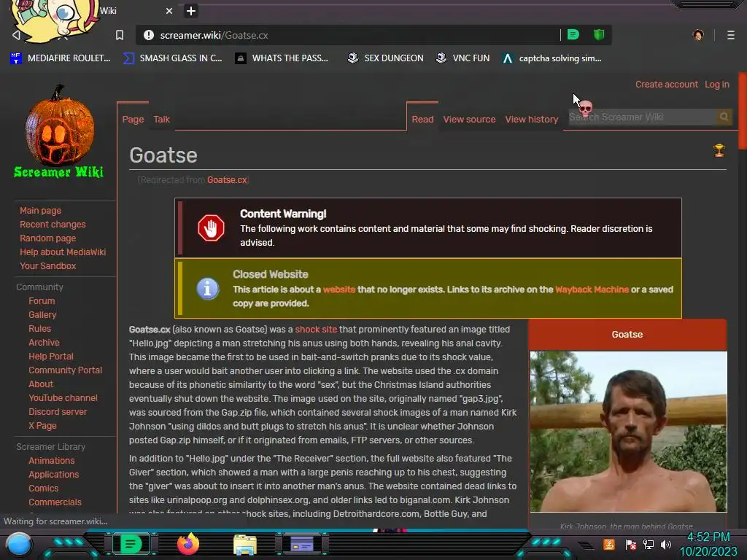Open the X Page link

coord(42,425)
